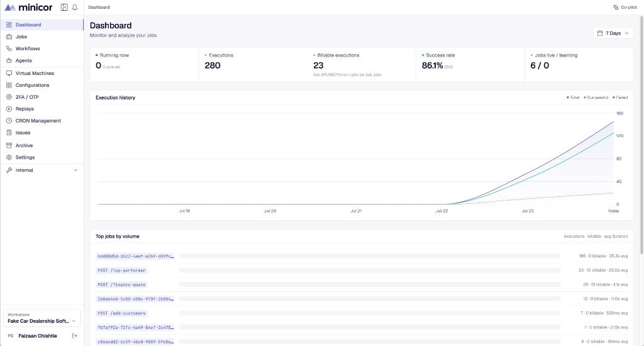Open job bdd08d5d-d622-4aef

point(136,256)
